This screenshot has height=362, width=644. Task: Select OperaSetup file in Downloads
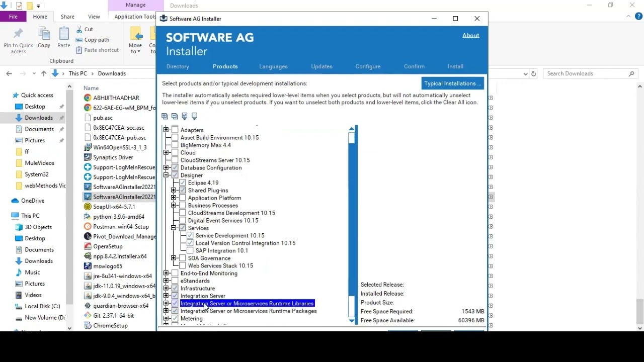tap(103, 246)
